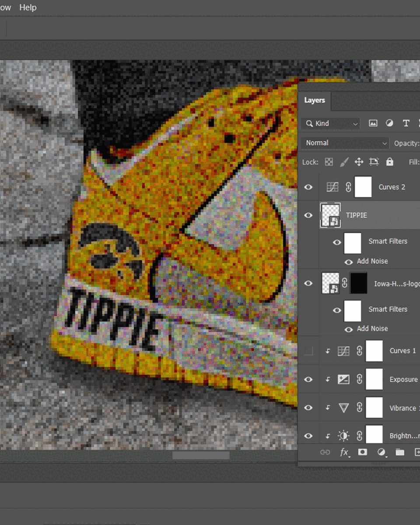Lock position move icon

point(359,162)
